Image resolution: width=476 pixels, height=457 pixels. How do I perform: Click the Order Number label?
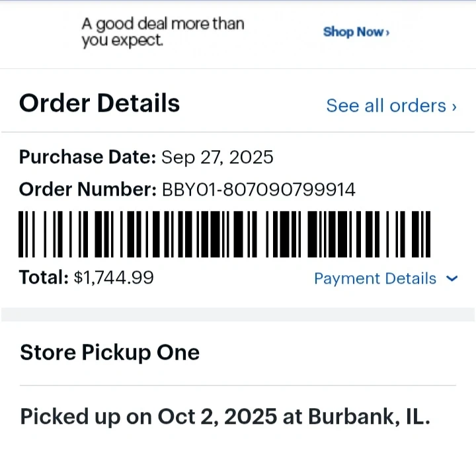88,190
